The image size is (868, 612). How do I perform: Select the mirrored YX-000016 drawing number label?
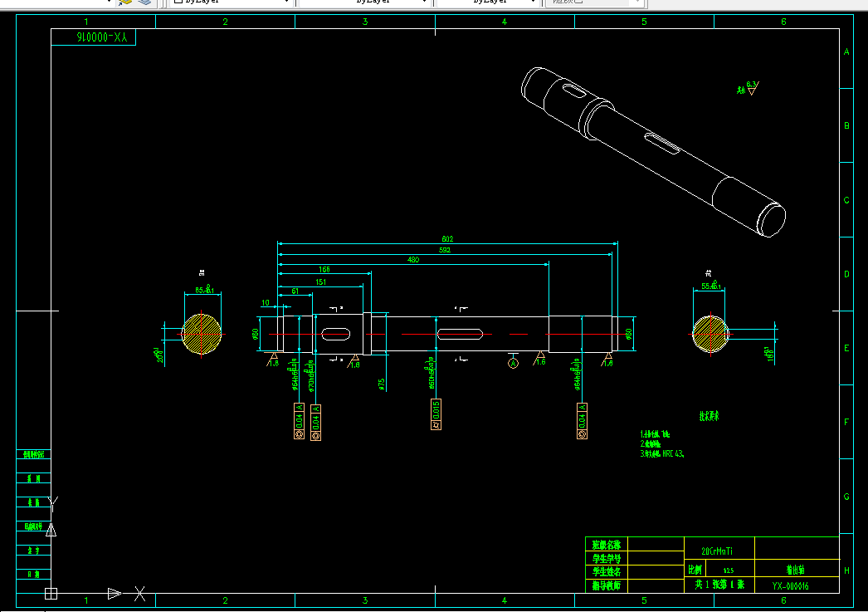pos(102,37)
